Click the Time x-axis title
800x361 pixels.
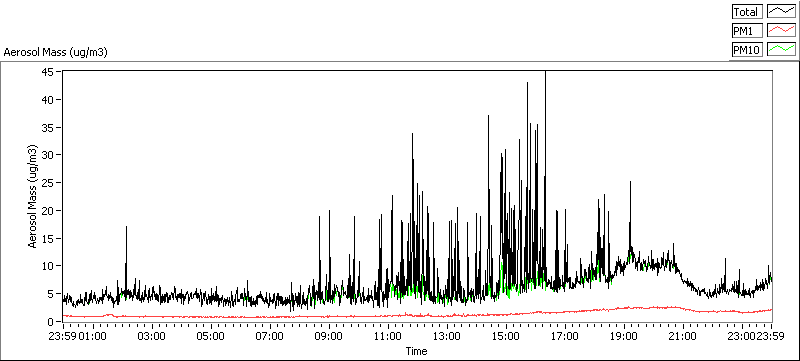coord(416,351)
